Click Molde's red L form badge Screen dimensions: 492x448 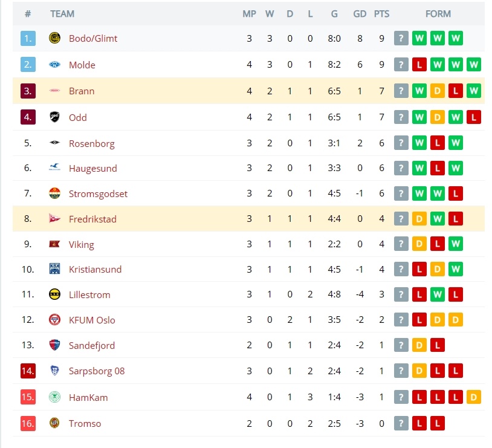click(x=419, y=65)
